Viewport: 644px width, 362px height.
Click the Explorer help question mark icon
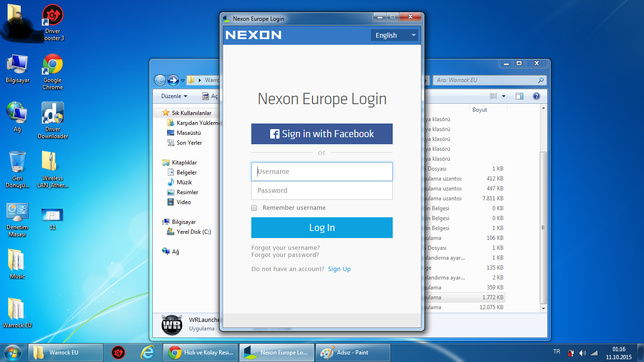(536, 96)
